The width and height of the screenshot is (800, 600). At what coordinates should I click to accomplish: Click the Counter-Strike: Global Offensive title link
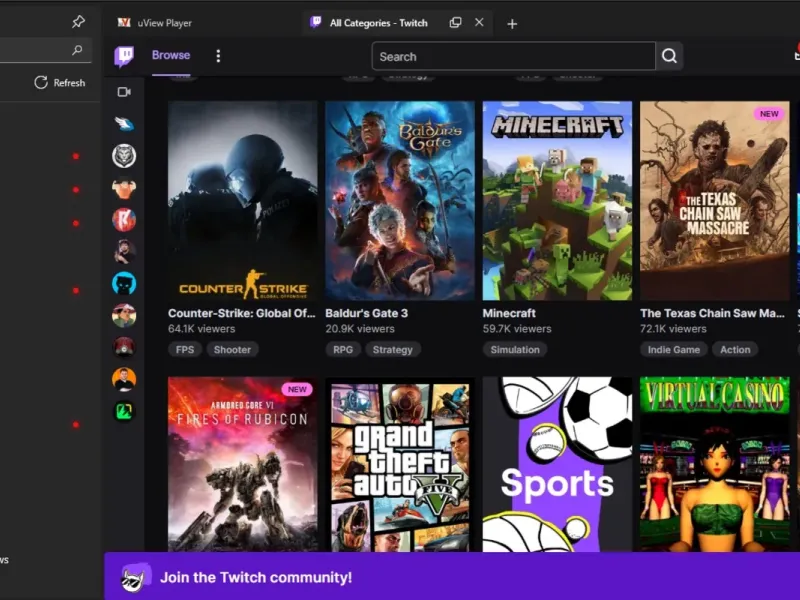[x=242, y=313]
